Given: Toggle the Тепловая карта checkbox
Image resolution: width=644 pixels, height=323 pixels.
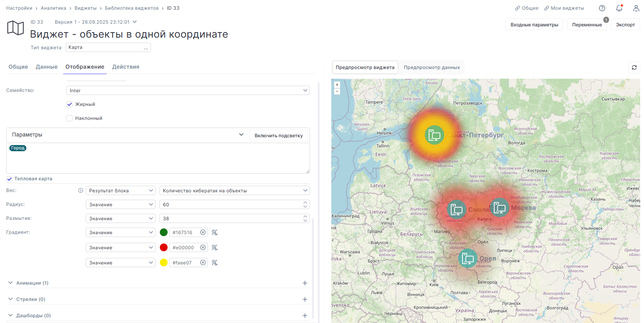Looking at the screenshot, I should pyautogui.click(x=9, y=179).
